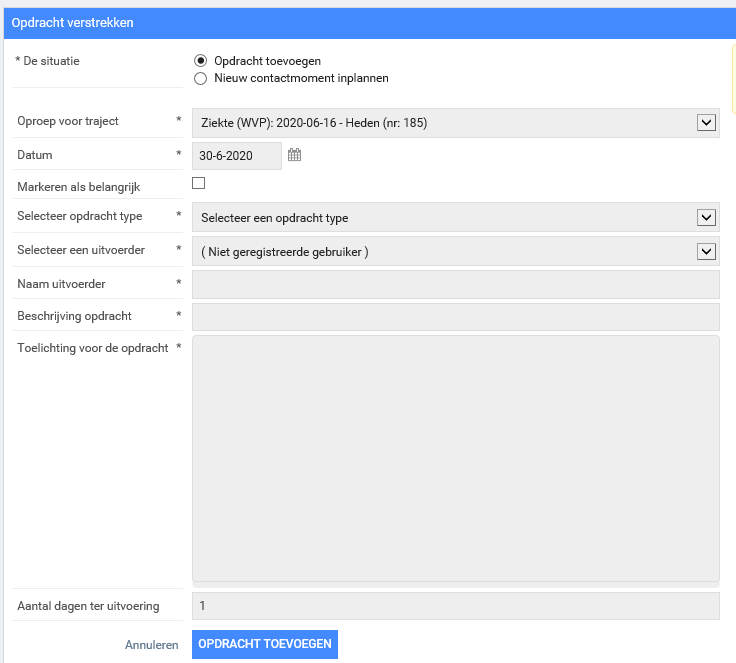Focus the large 'Toelichting voor de opdracht' textarea
736x663 pixels.
455,458
